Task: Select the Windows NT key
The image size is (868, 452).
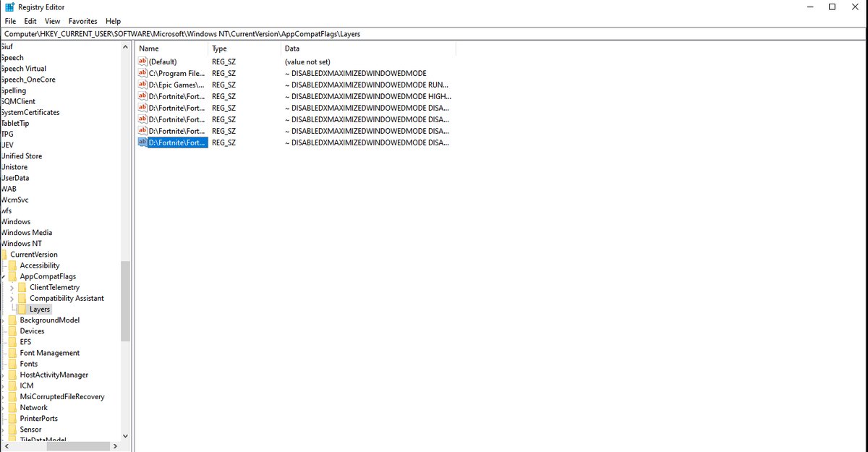Action: tap(22, 244)
